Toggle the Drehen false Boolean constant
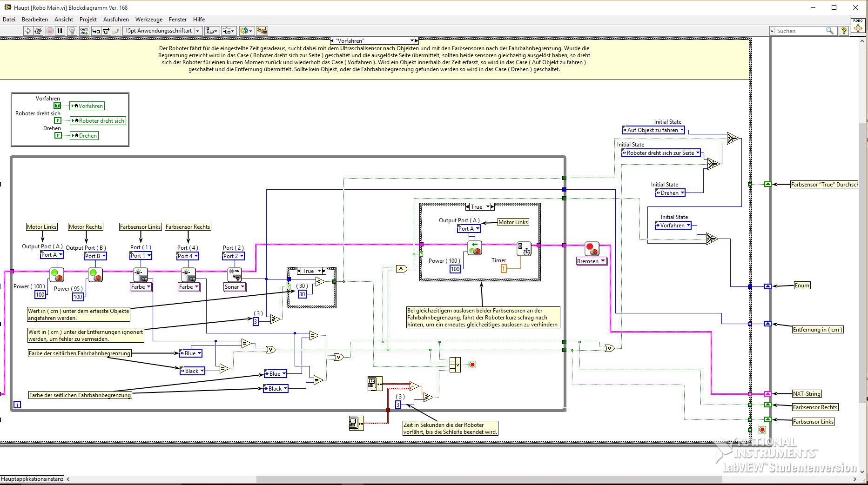The width and height of the screenshot is (868, 485). pyautogui.click(x=58, y=135)
